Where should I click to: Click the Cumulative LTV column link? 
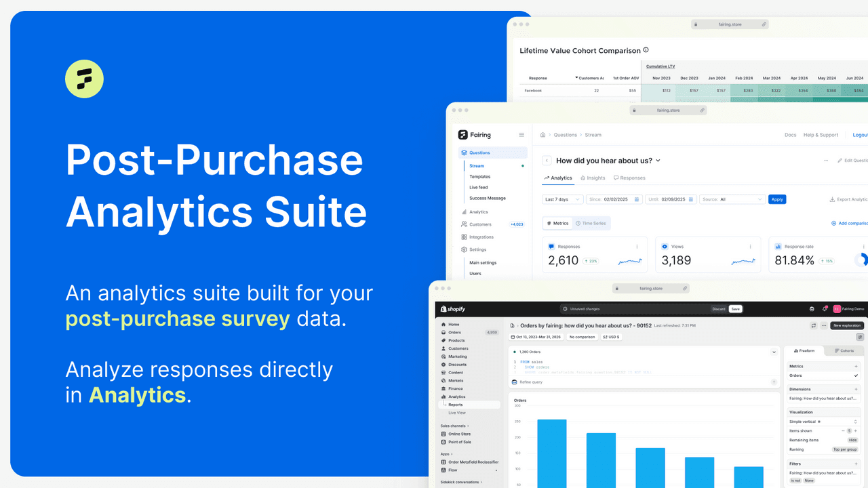tap(660, 66)
